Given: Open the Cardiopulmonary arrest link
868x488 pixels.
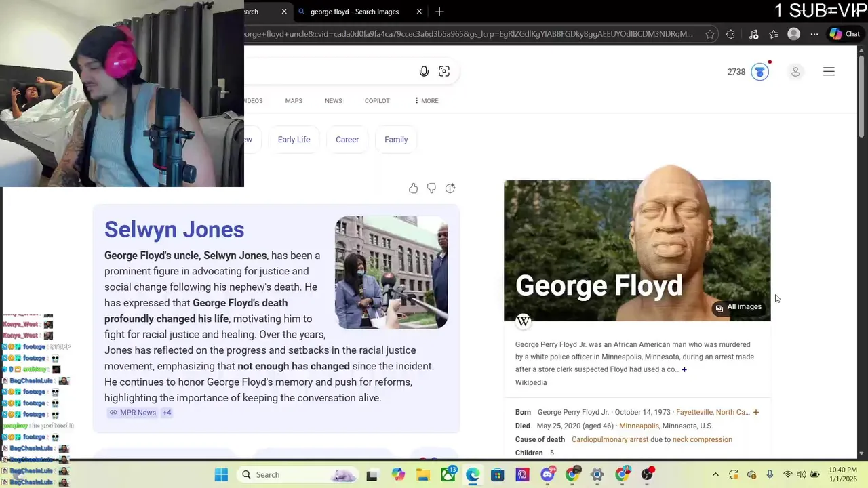Looking at the screenshot, I should 610,439.
